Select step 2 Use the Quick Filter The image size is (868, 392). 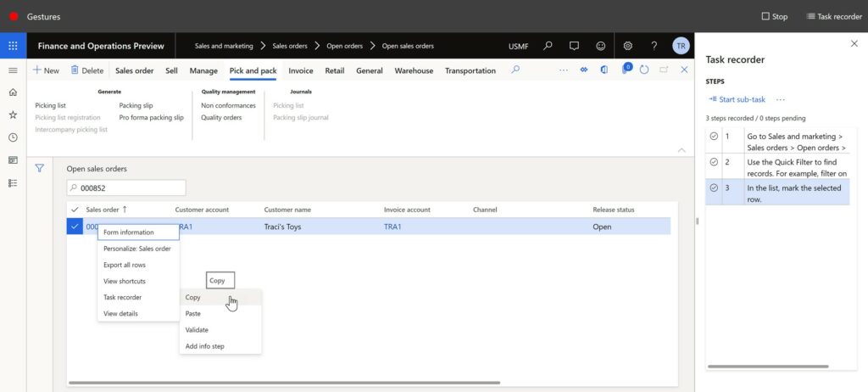(777, 167)
